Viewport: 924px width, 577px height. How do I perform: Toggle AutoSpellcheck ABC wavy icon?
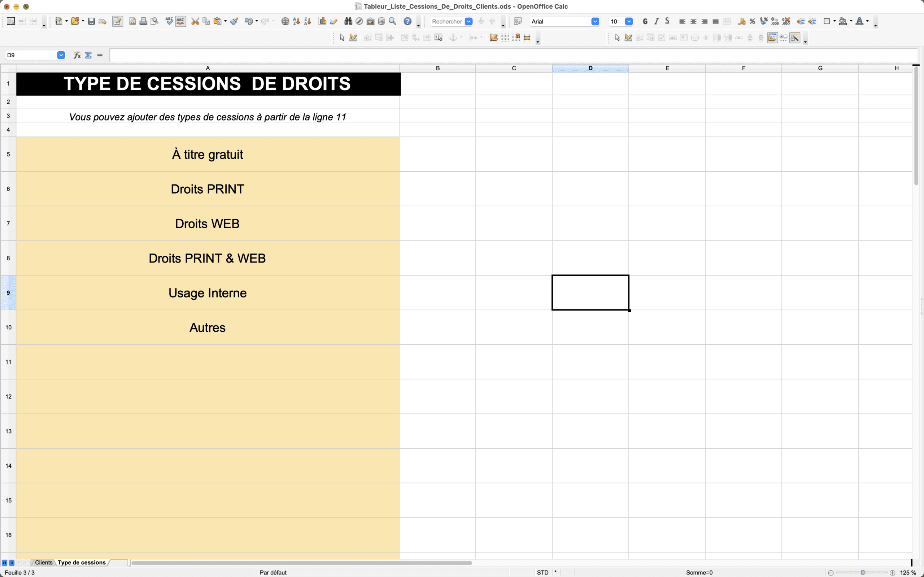180,21
